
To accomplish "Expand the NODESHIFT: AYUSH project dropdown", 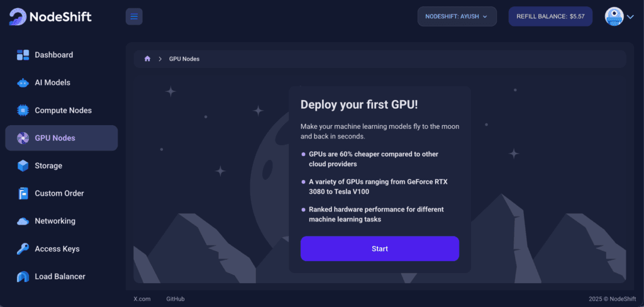I will [x=457, y=16].
